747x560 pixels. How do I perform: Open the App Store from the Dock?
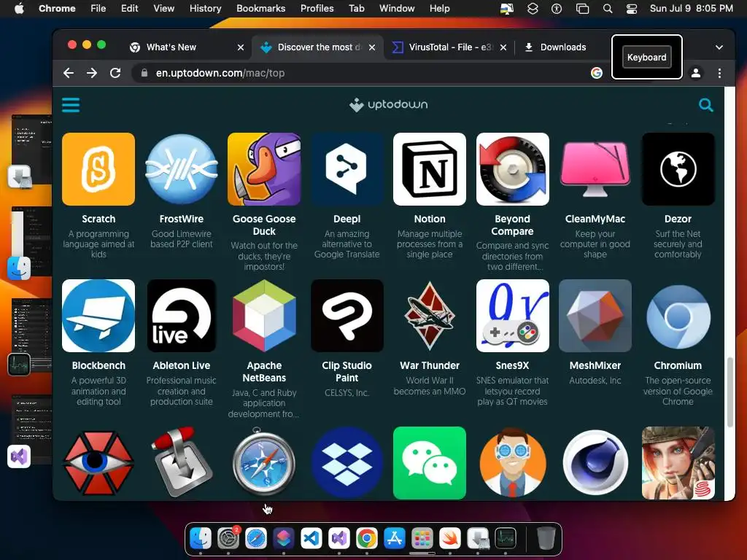(x=395, y=538)
